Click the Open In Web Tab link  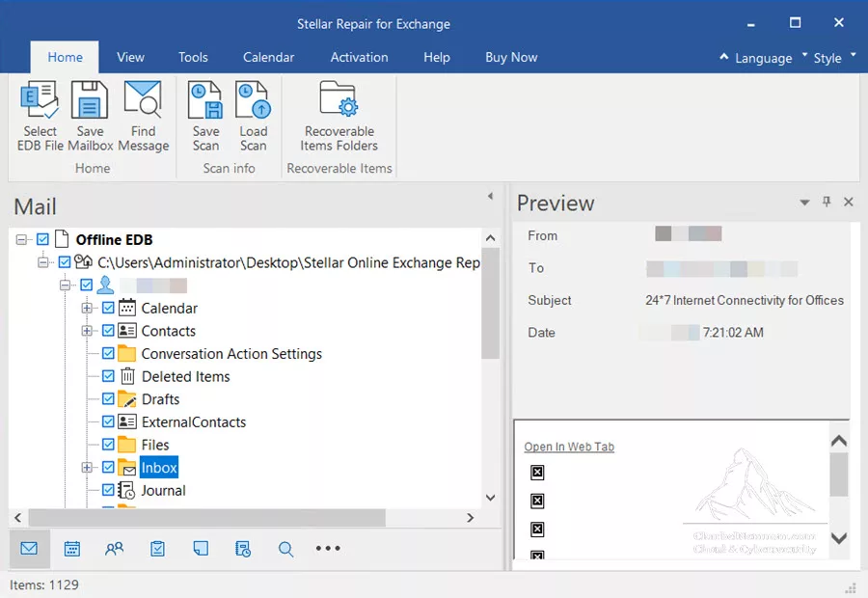(569, 447)
